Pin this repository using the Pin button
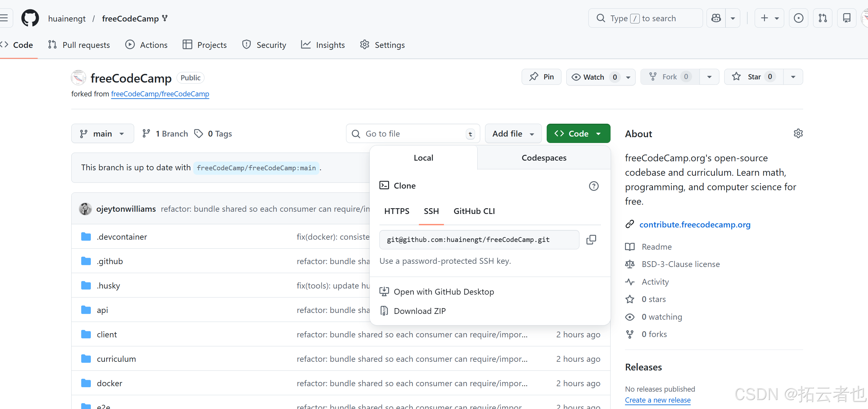 [x=542, y=77]
